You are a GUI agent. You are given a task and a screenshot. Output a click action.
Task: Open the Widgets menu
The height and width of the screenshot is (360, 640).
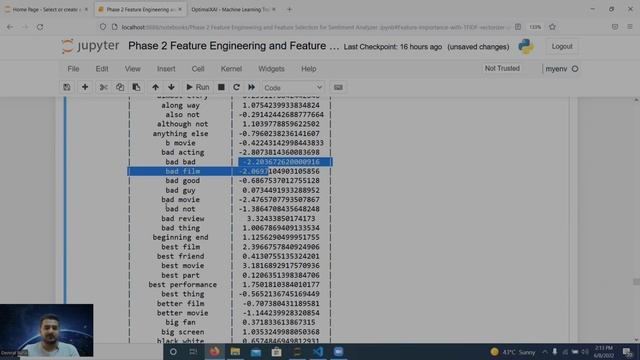click(271, 69)
